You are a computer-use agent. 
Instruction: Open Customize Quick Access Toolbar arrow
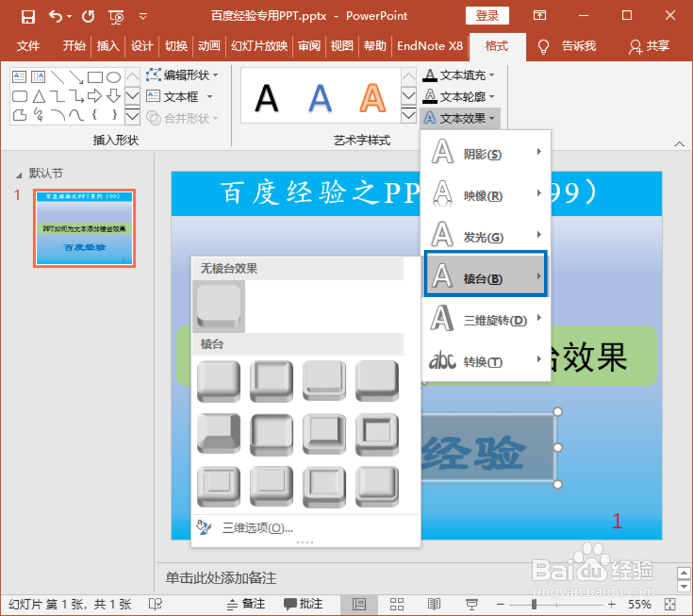pos(142,17)
